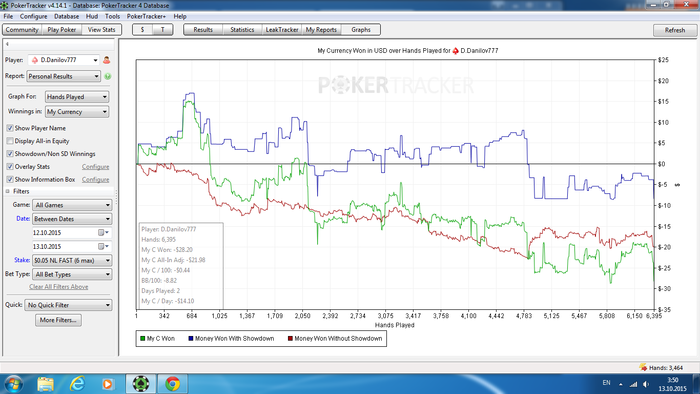Open the Game filter dropdown

click(x=72, y=205)
